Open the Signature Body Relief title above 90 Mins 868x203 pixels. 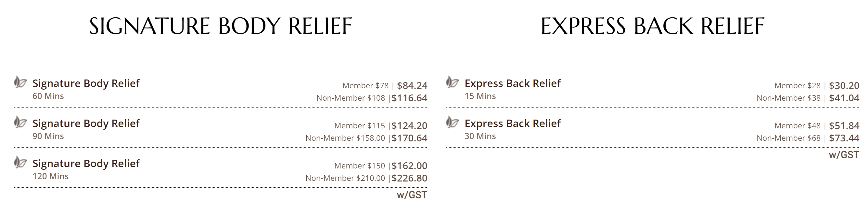point(86,123)
